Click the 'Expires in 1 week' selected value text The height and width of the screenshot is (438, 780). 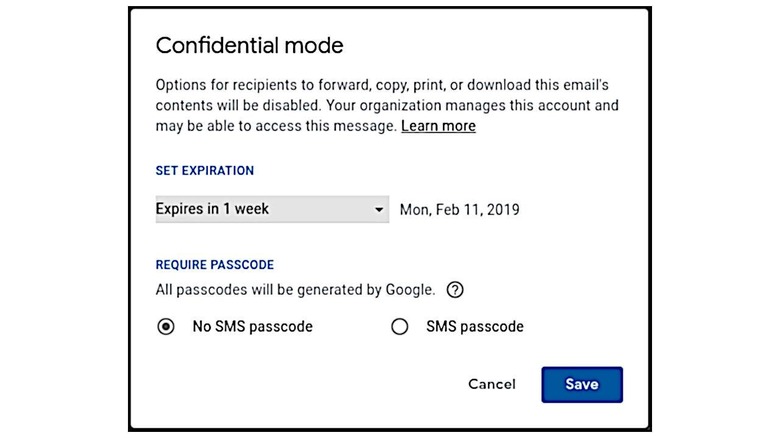click(212, 209)
